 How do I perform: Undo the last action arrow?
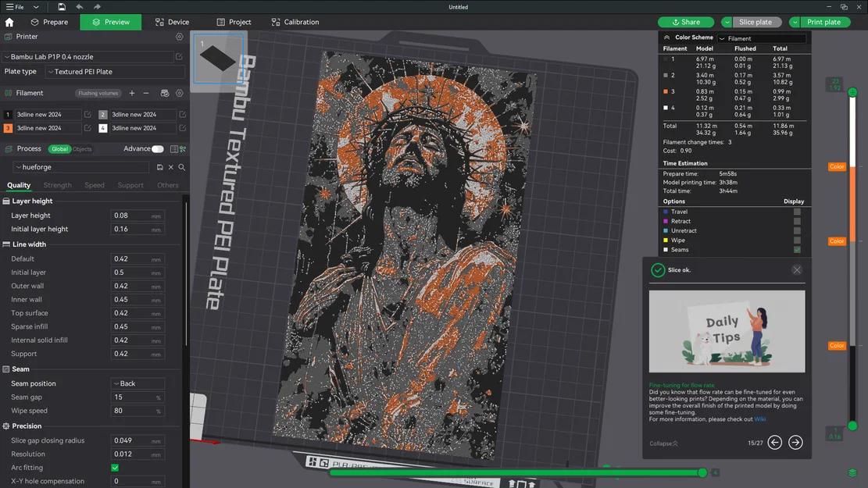[x=79, y=7]
